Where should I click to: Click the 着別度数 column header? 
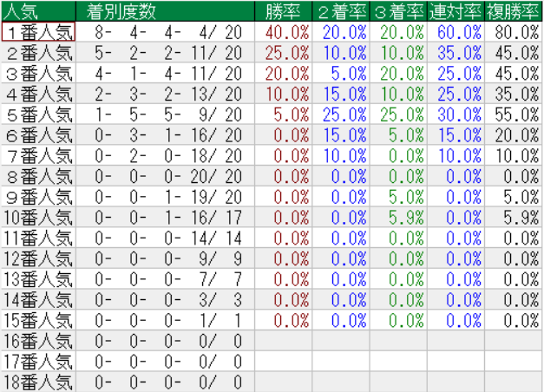(x=165, y=11)
